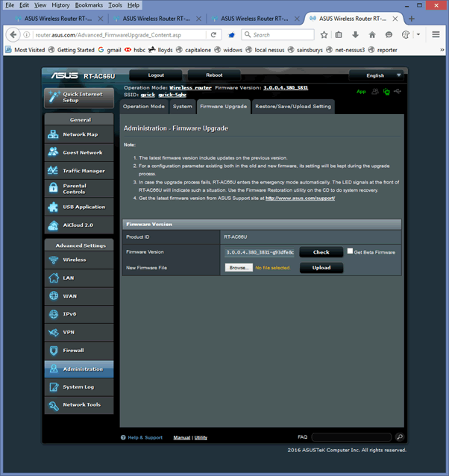Viewport: 449px width, 476px height.
Task: Open Network Map from sidebar
Action: coord(79,134)
